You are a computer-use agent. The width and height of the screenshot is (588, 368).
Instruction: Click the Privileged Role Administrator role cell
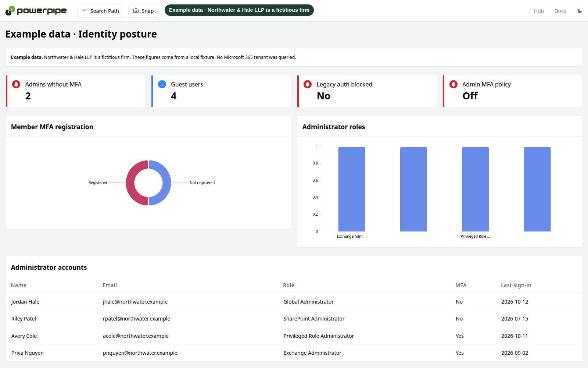click(319, 336)
